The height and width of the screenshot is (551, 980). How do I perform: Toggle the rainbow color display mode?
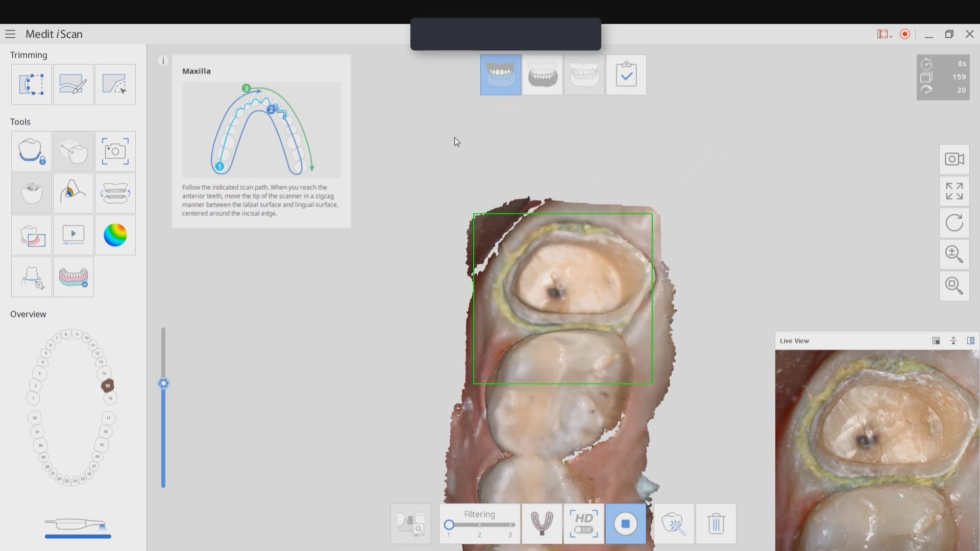coord(115,235)
